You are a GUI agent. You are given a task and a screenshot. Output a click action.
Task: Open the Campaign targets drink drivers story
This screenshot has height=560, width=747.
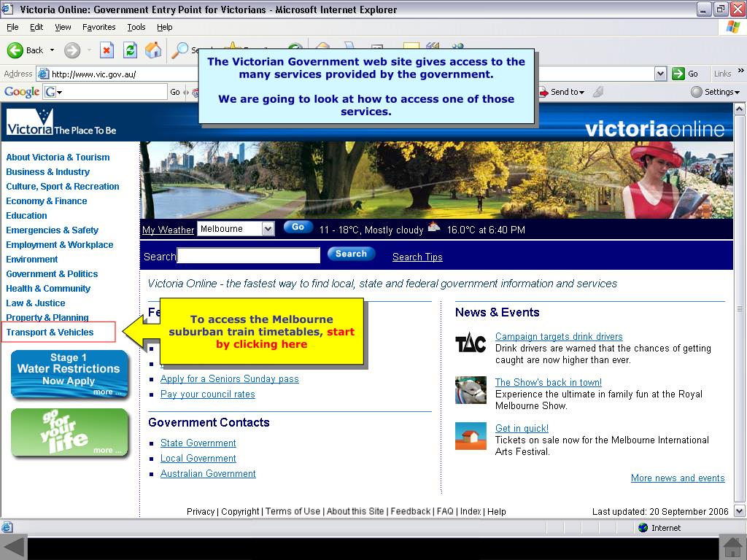(559, 336)
